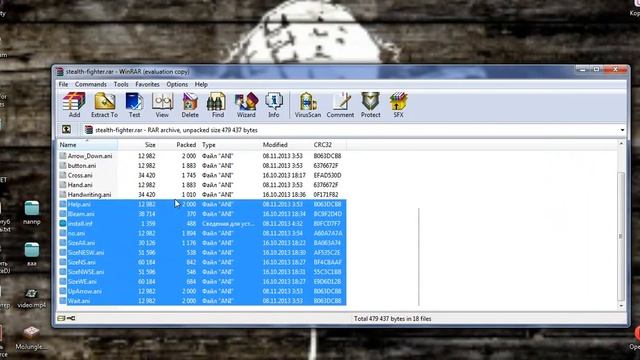The image size is (640, 360).
Task: Click the Add toolbar icon
Action: (x=74, y=104)
